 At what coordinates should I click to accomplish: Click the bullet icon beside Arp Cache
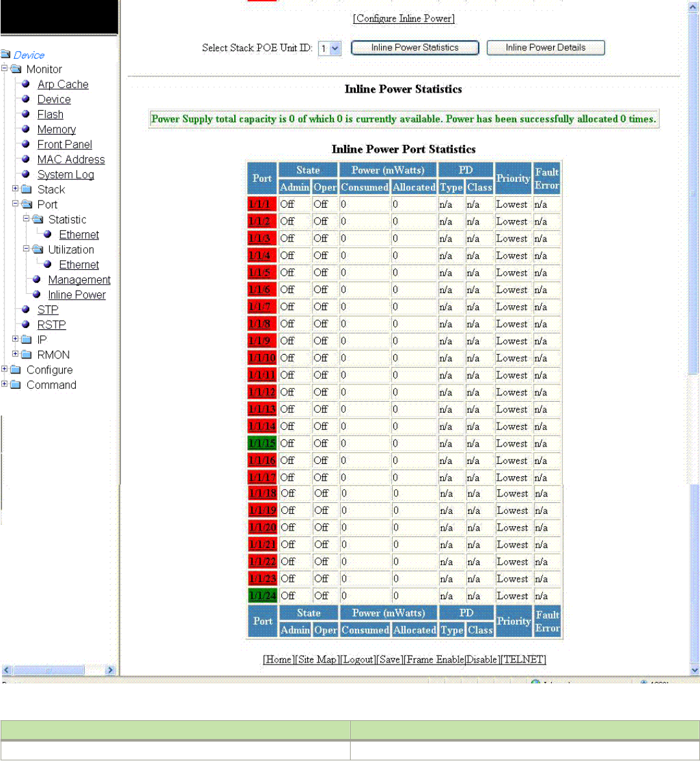pos(26,83)
